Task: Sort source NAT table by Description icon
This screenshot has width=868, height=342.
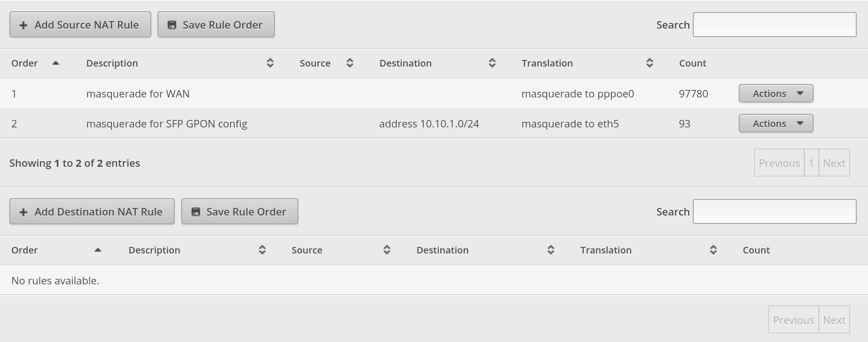Action: pos(270,63)
